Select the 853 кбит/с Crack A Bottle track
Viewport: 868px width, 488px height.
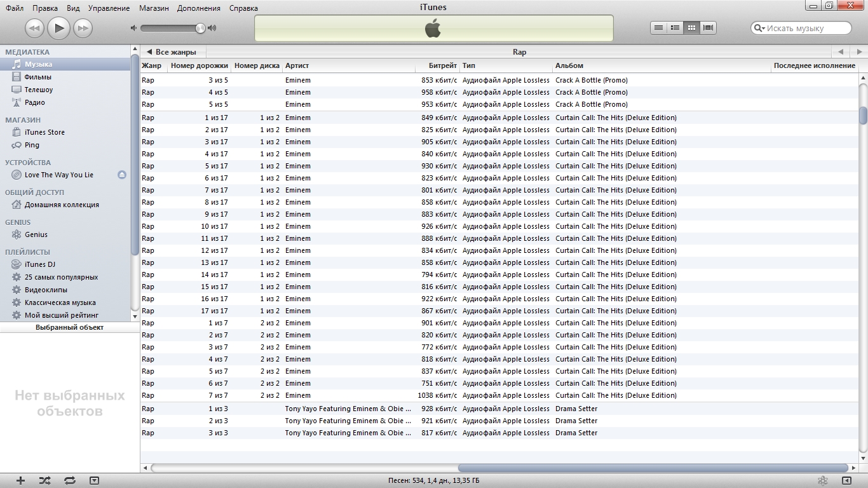point(499,80)
